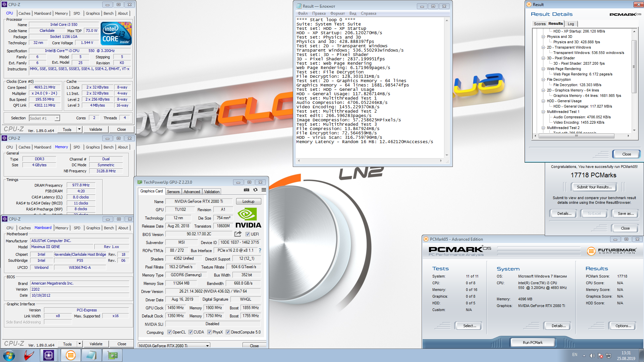The height and width of the screenshot is (362, 644).
Task: Select the 3D - Pixel Shader tree item
Action: pyautogui.click(x=561, y=58)
